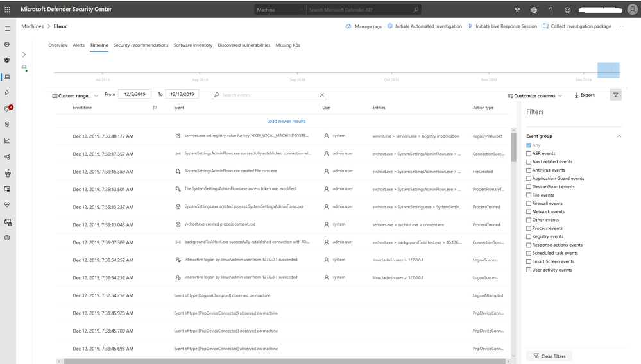Open the sidebar icon with red badge
The width and height of the screenshot is (641, 364).
[8, 108]
